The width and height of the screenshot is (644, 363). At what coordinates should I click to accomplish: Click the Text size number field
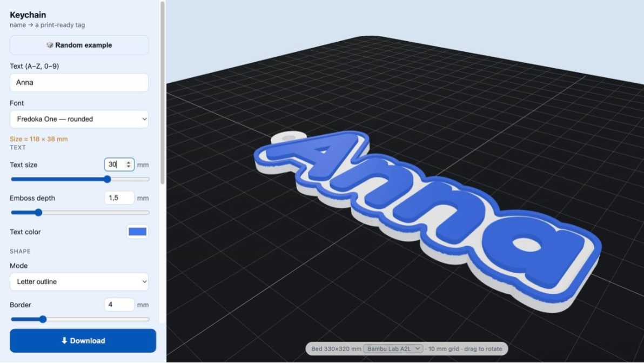pos(119,164)
